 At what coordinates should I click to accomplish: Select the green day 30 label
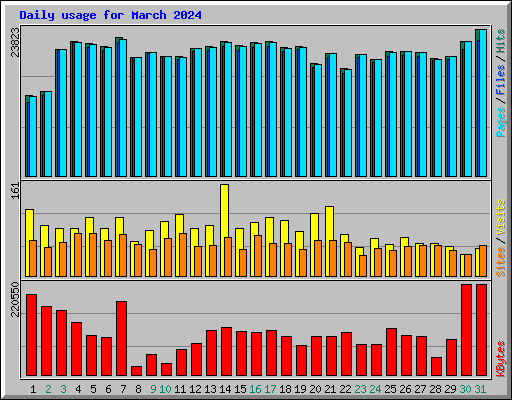[x=465, y=389]
